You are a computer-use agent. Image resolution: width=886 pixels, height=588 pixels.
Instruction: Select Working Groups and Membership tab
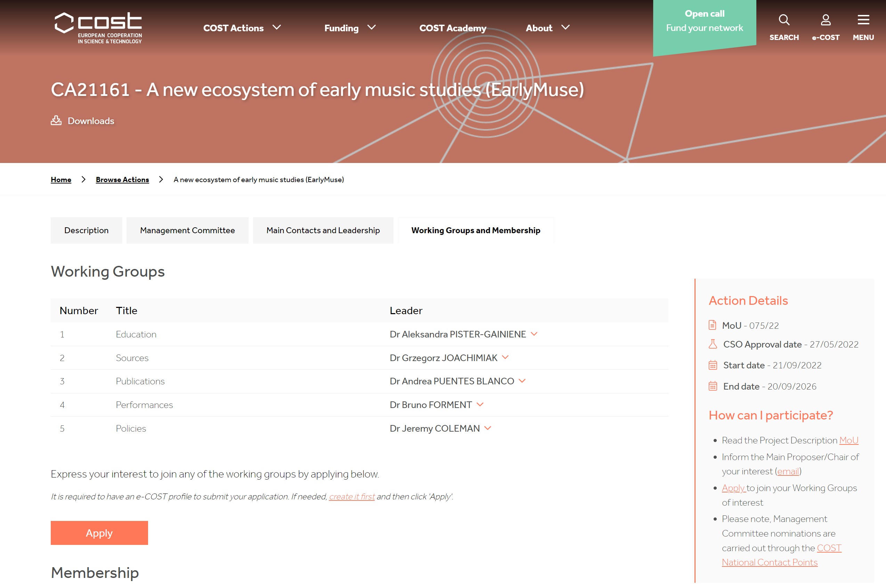(475, 230)
